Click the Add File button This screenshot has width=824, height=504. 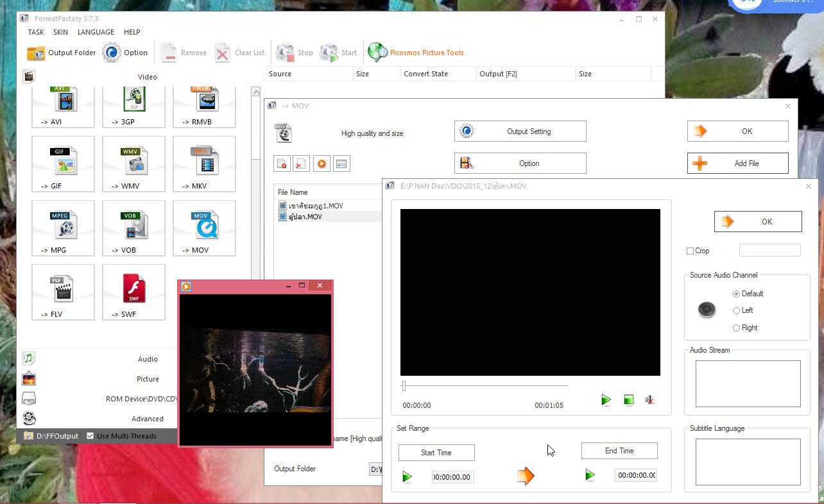[738, 164]
